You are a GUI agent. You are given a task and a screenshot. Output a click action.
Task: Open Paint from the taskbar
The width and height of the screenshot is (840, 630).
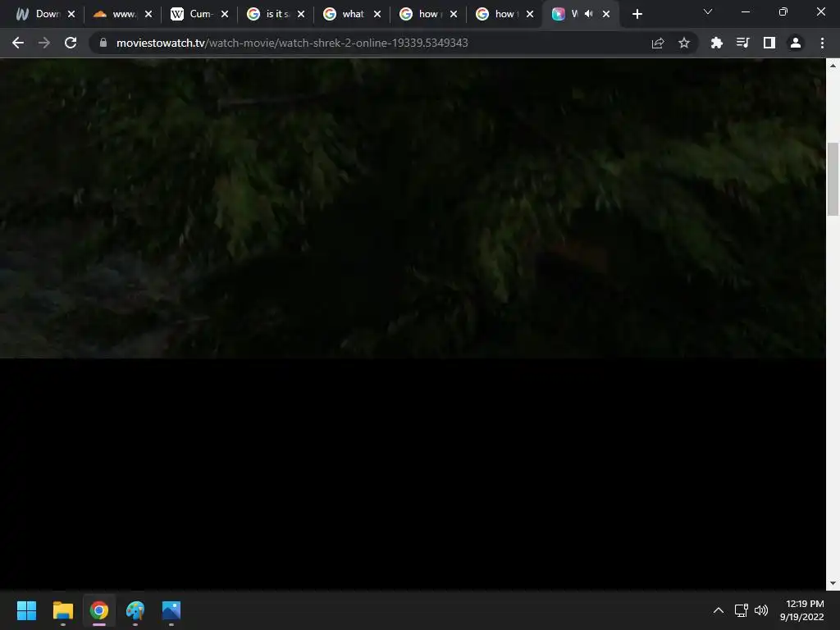(135, 610)
